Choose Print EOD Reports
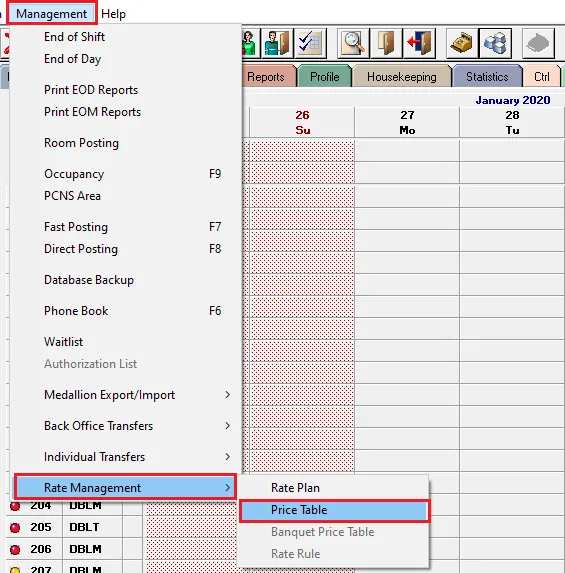The width and height of the screenshot is (565, 573). 125,90
